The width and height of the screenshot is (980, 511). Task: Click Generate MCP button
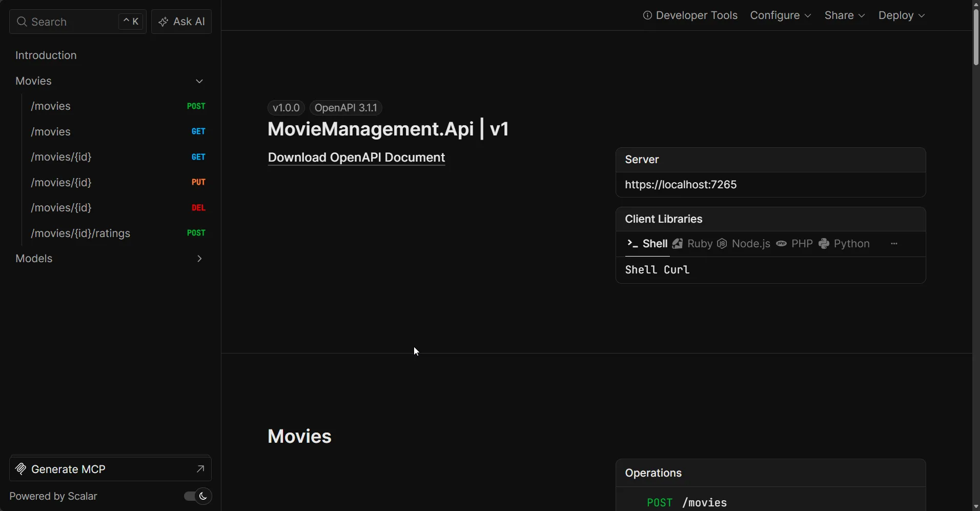coord(111,469)
